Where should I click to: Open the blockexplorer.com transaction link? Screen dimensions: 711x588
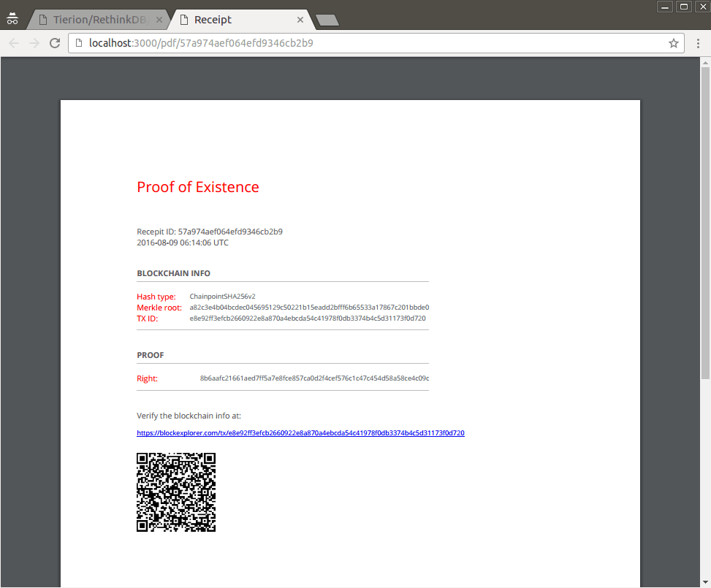300,432
